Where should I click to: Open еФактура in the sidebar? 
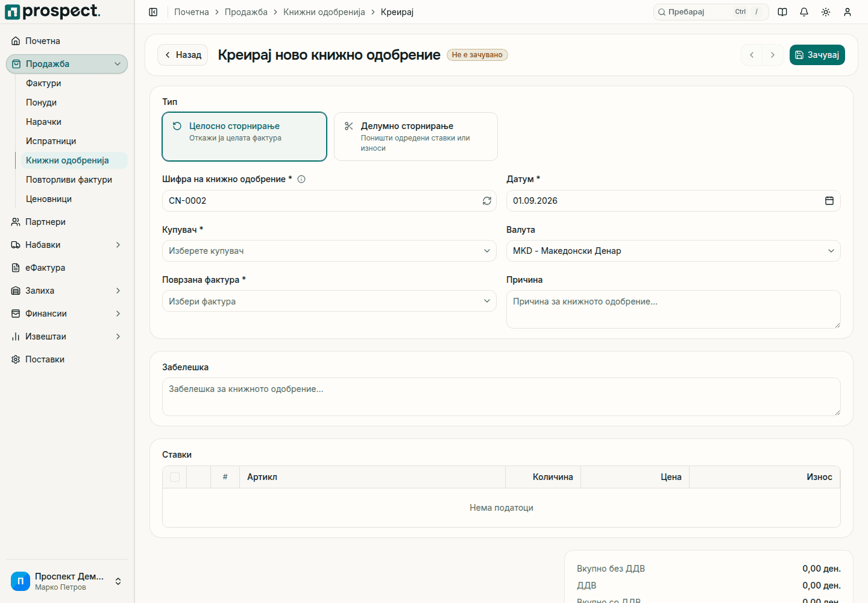pyautogui.click(x=67, y=268)
